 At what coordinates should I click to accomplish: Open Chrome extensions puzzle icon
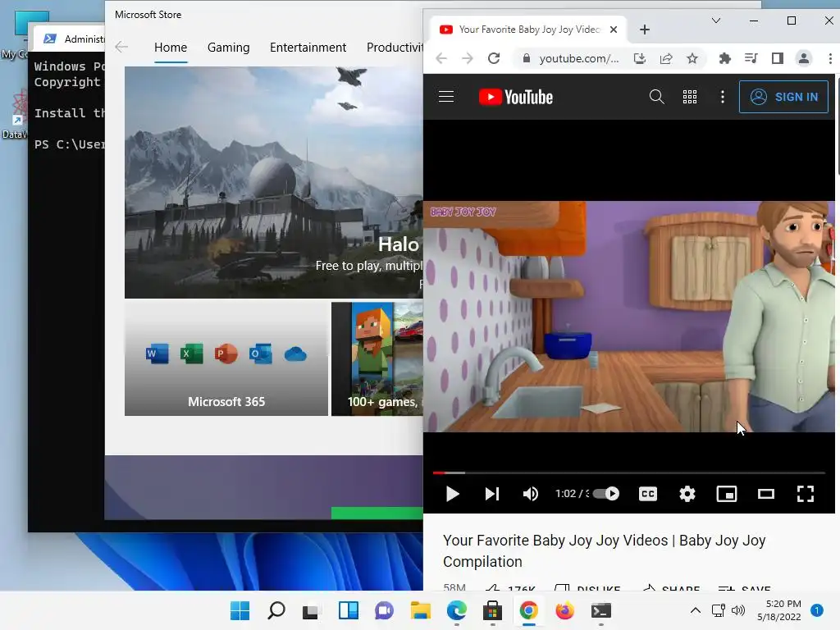click(725, 58)
